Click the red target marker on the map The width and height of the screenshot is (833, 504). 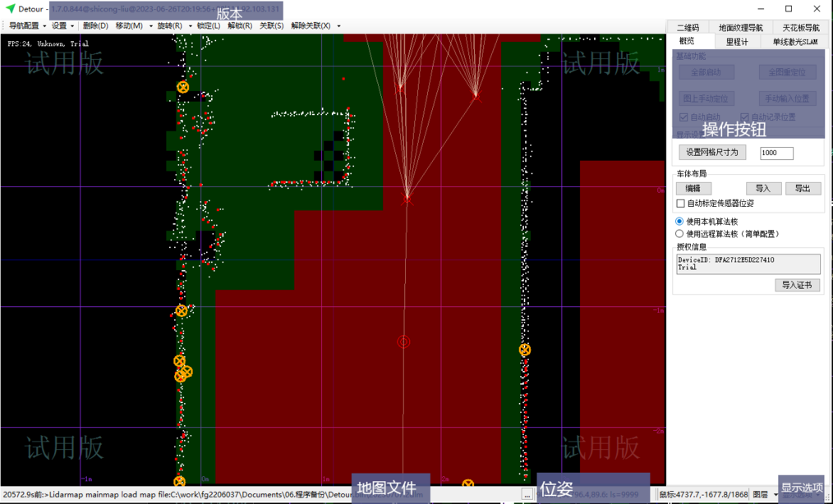pyautogui.click(x=403, y=341)
